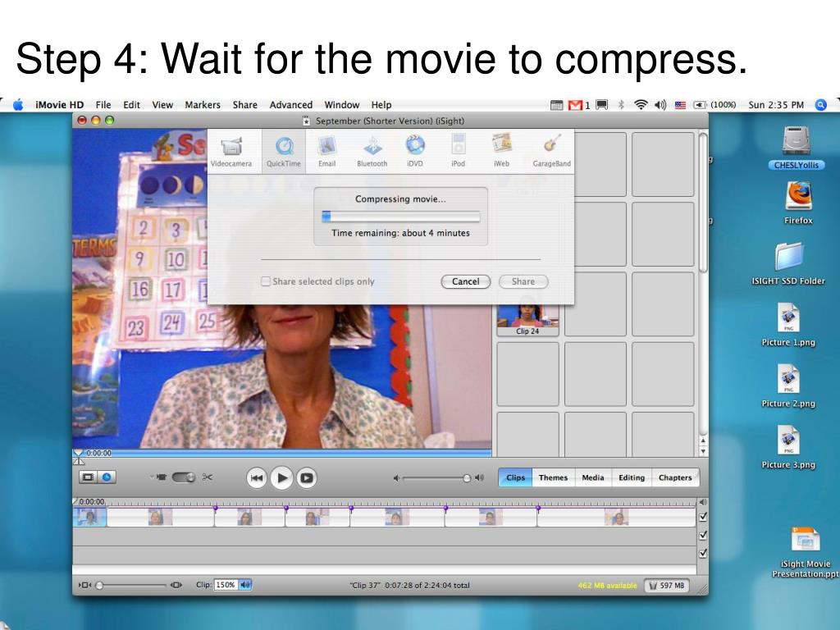
Task: Open the Advanced menu
Action: point(291,105)
